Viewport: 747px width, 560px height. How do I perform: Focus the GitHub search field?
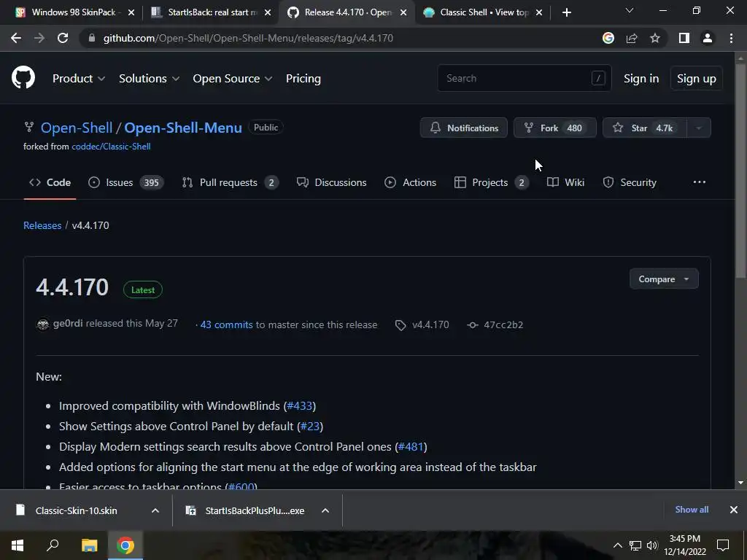(x=525, y=78)
